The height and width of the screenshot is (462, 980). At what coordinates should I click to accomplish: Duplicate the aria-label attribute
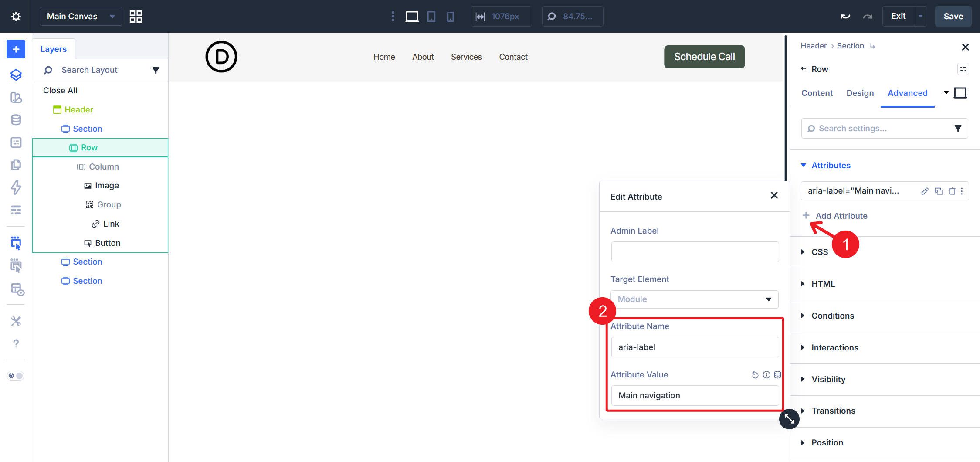click(x=939, y=191)
